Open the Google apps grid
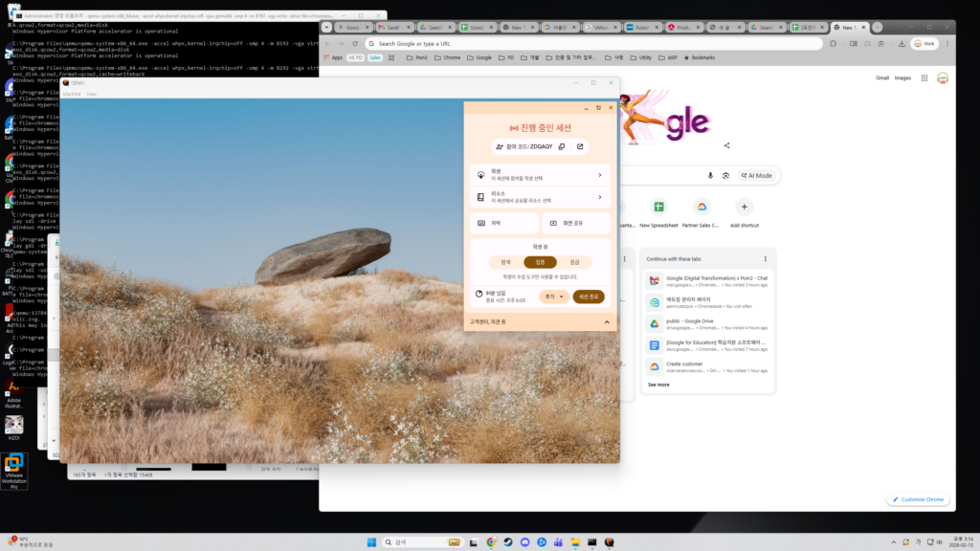This screenshot has width=980, height=551. (924, 77)
